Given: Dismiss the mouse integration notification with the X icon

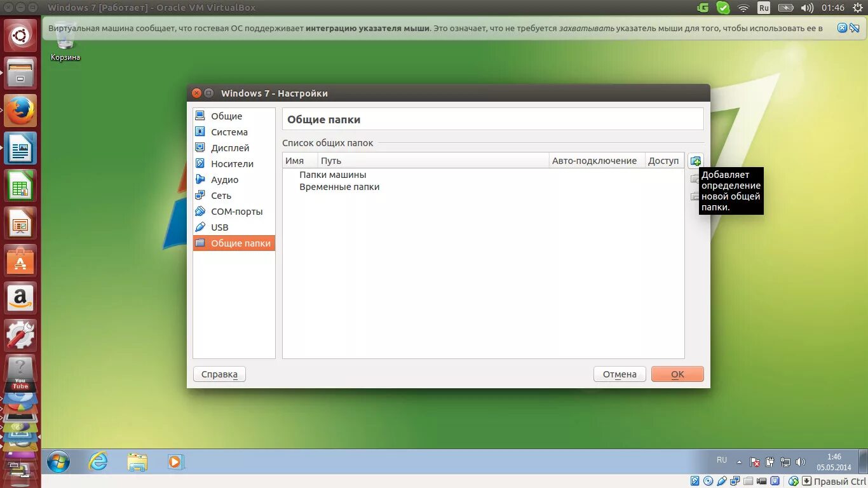Looking at the screenshot, I should pyautogui.click(x=842, y=28).
